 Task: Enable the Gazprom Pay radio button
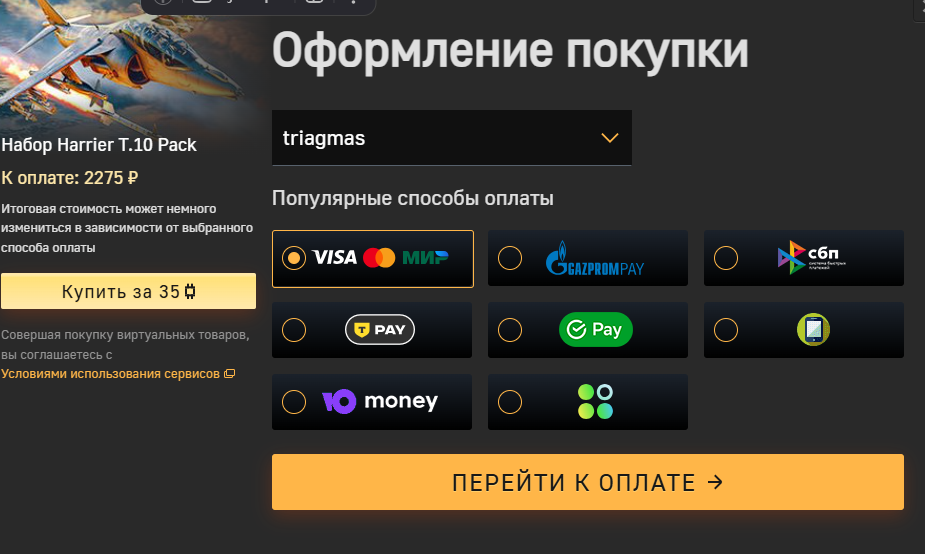(x=510, y=258)
